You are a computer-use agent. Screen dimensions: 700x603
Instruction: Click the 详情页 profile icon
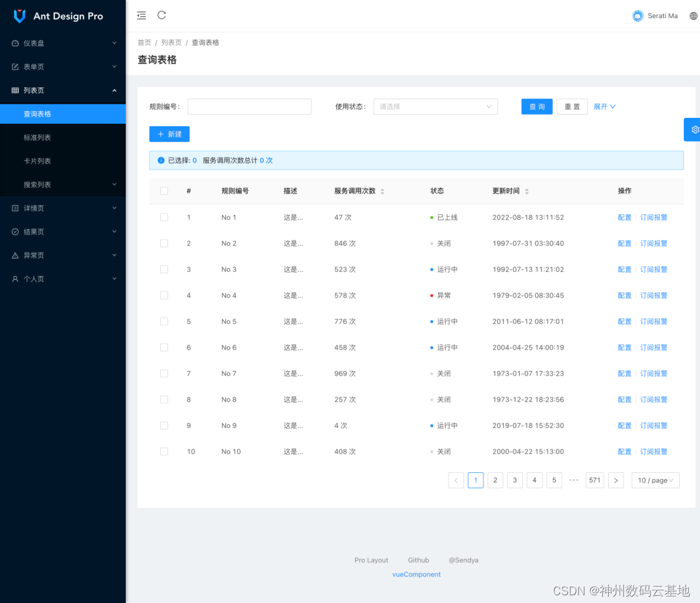[x=15, y=209]
